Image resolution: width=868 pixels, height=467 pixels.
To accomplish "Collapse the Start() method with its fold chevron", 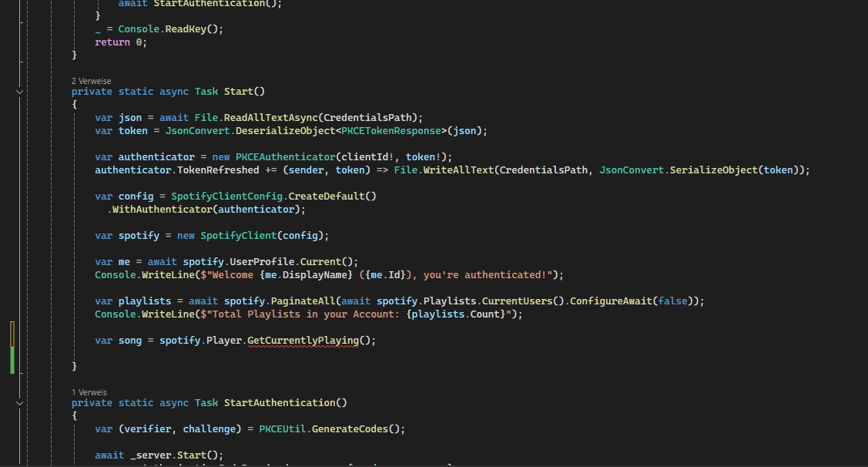I will (x=19, y=92).
